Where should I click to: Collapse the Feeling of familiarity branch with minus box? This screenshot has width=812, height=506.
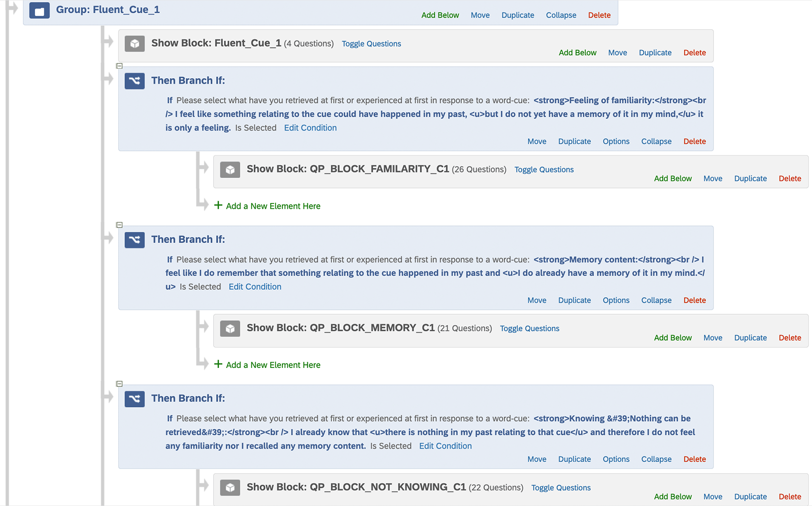point(119,66)
